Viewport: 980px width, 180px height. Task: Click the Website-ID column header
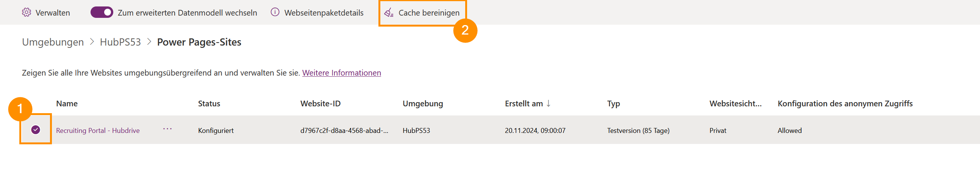click(x=320, y=104)
